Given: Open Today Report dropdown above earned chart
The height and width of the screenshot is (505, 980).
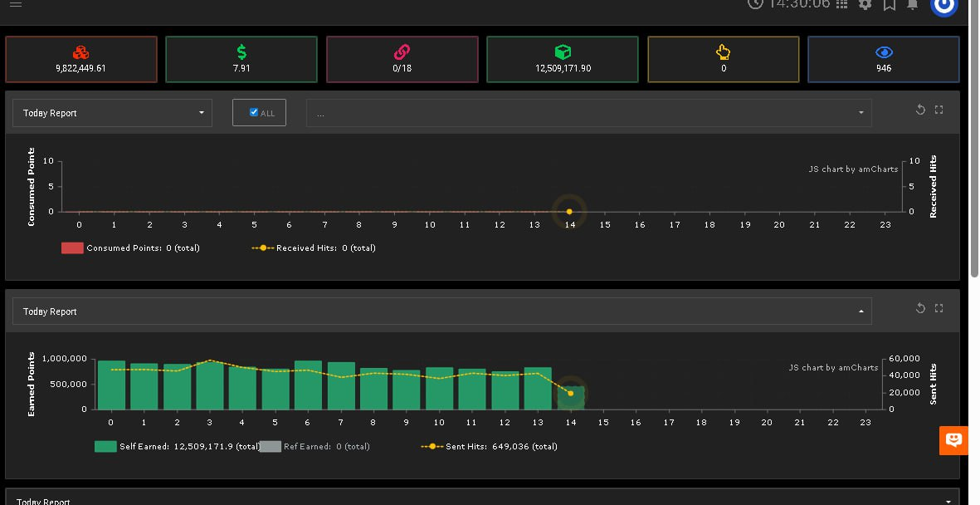Looking at the screenshot, I should [441, 311].
